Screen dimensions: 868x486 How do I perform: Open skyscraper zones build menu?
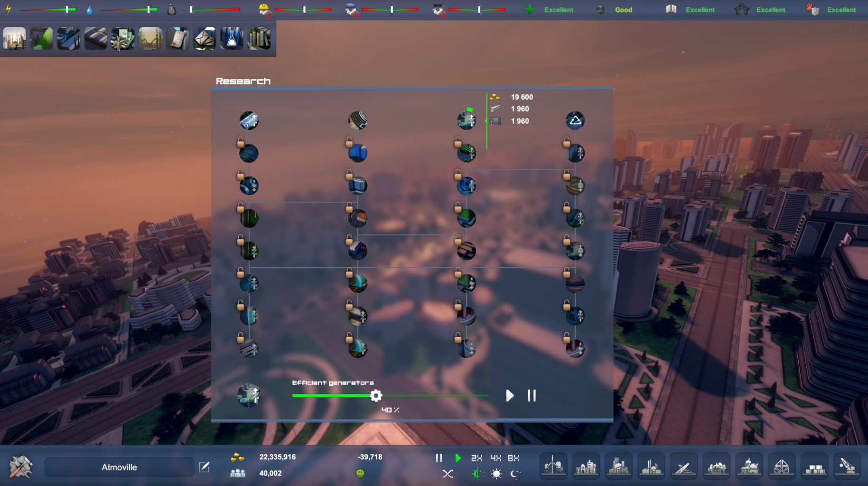coord(618,467)
